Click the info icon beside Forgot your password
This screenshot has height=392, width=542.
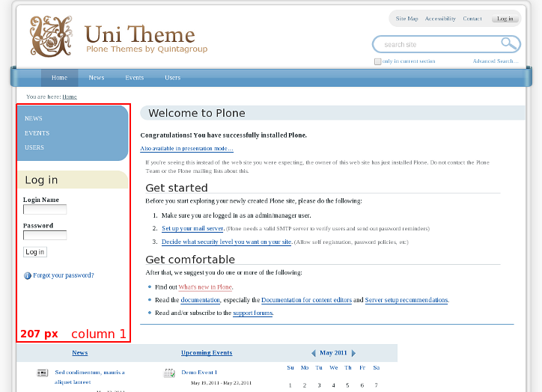tap(27, 275)
